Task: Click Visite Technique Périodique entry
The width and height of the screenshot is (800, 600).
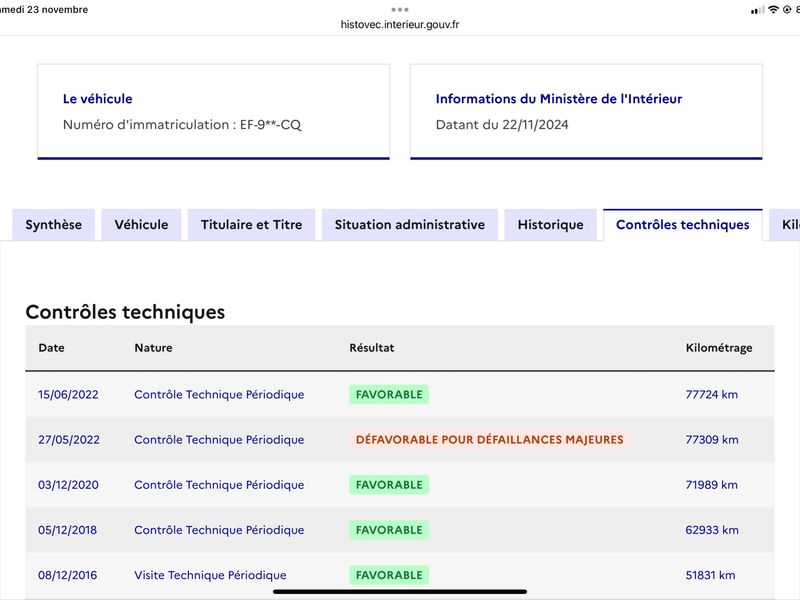Action: [210, 575]
